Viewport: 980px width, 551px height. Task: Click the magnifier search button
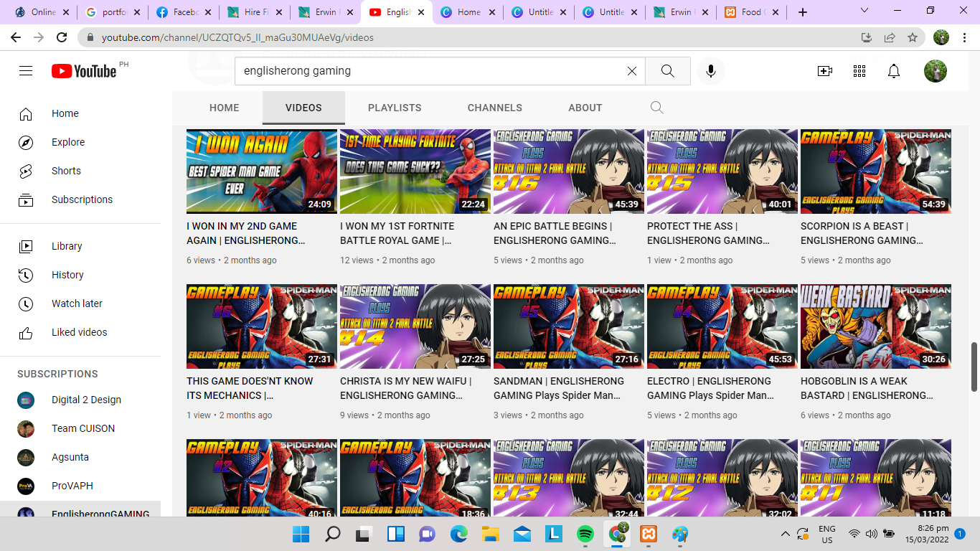pyautogui.click(x=667, y=71)
